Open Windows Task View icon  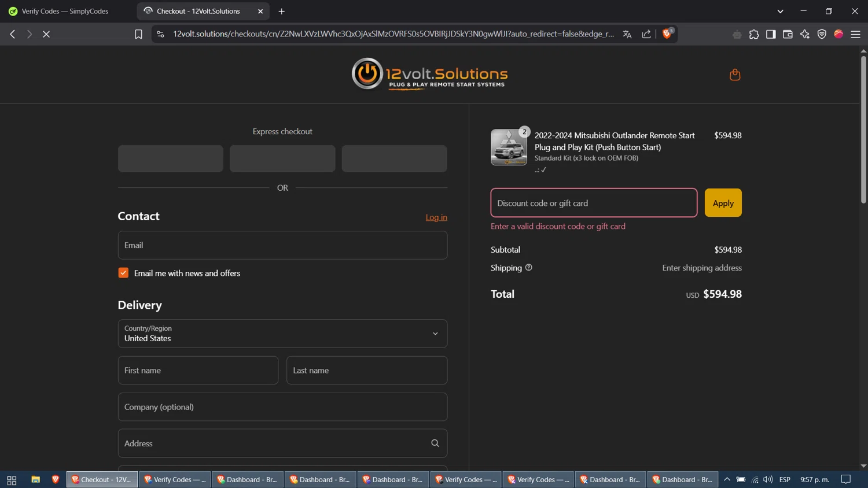(x=12, y=480)
